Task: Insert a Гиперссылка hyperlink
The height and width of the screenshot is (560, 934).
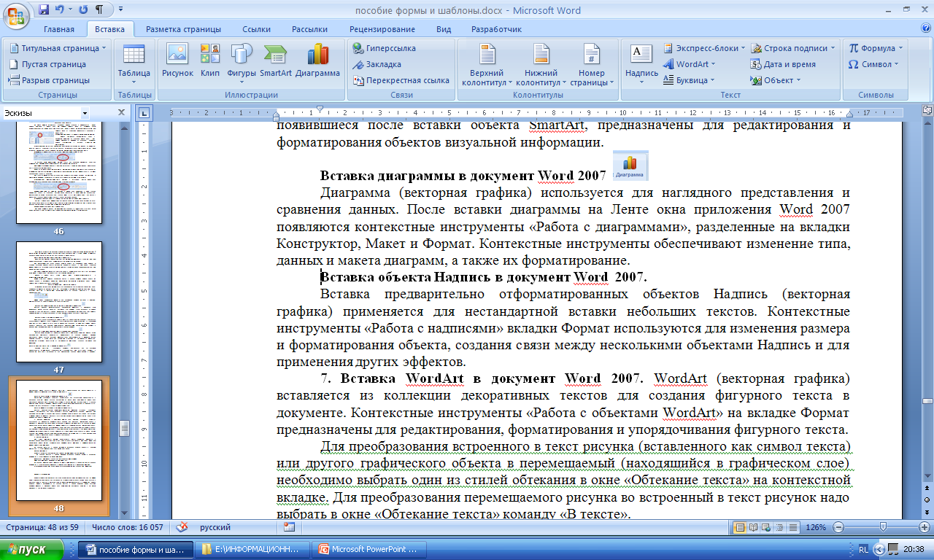Action: (385, 48)
